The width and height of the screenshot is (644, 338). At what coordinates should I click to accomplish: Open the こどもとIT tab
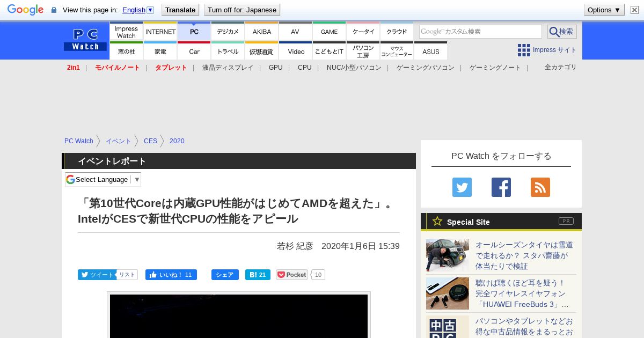pyautogui.click(x=329, y=51)
